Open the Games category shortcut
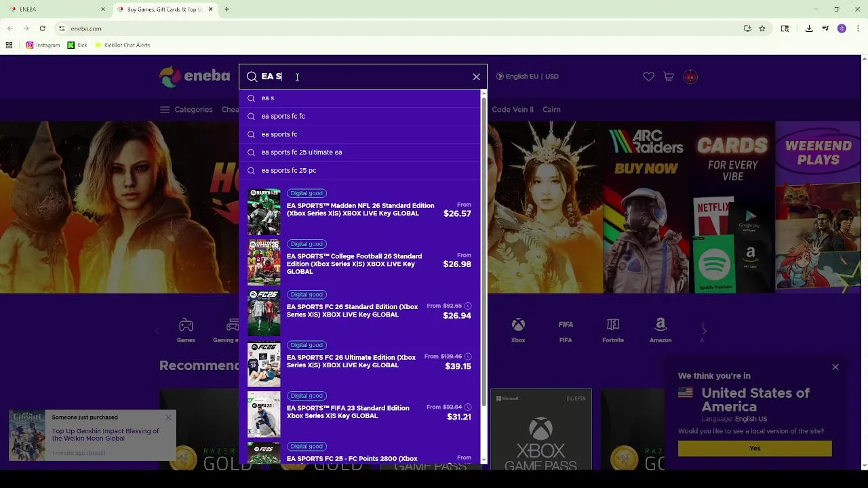 186,331
